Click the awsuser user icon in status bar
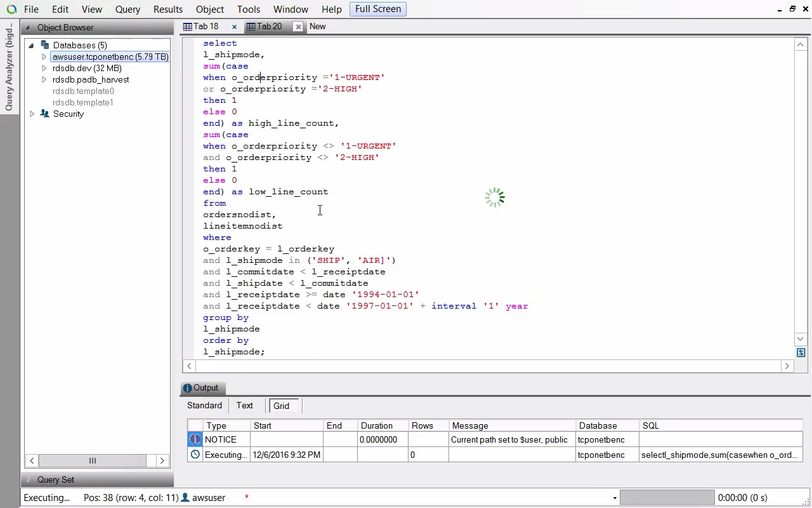Image resolution: width=812 pixels, height=508 pixels. (x=185, y=498)
